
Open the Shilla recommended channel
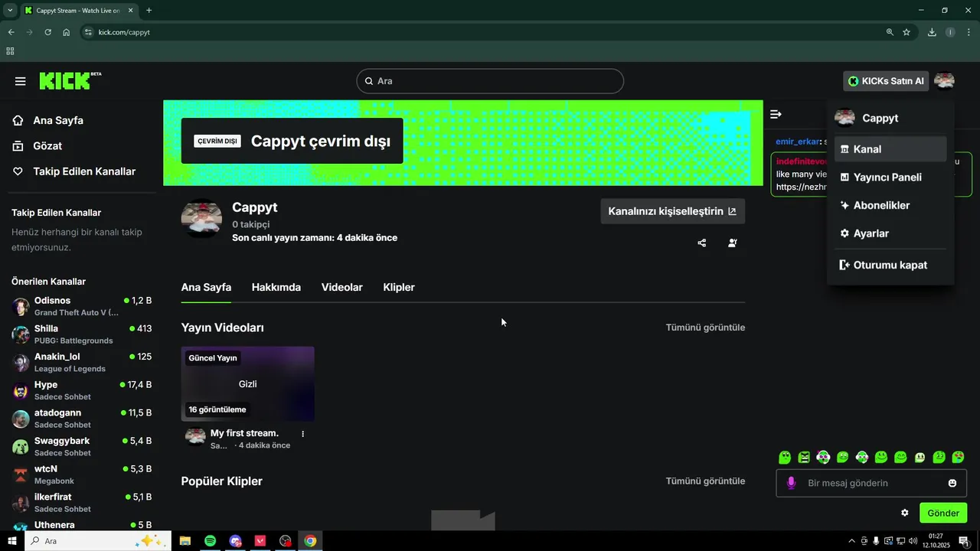(82, 334)
